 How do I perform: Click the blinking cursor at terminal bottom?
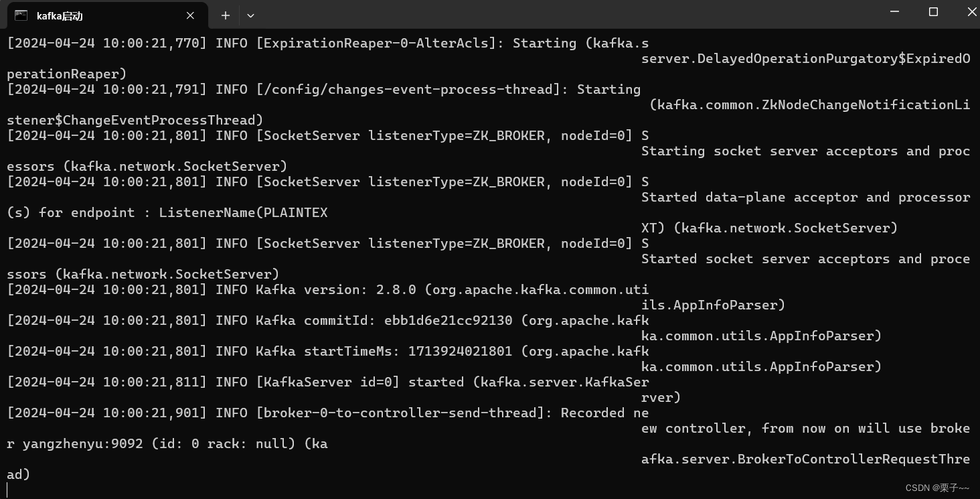pos(8,489)
